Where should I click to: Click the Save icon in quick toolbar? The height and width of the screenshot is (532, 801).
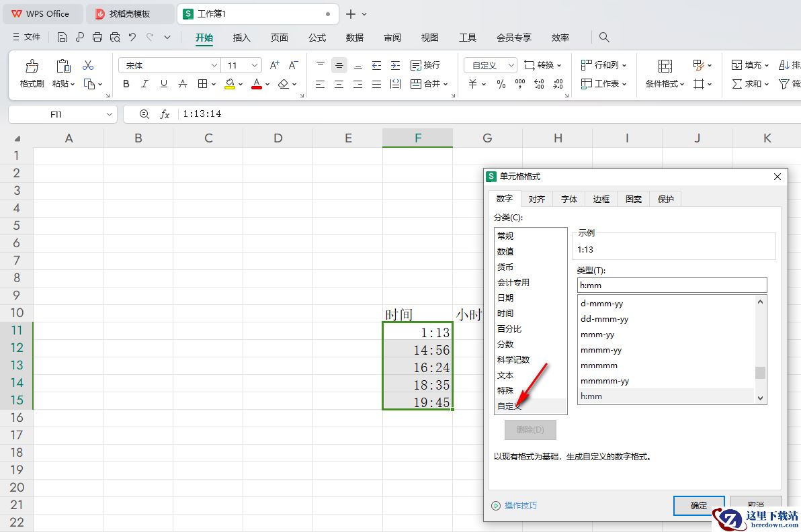pos(62,37)
